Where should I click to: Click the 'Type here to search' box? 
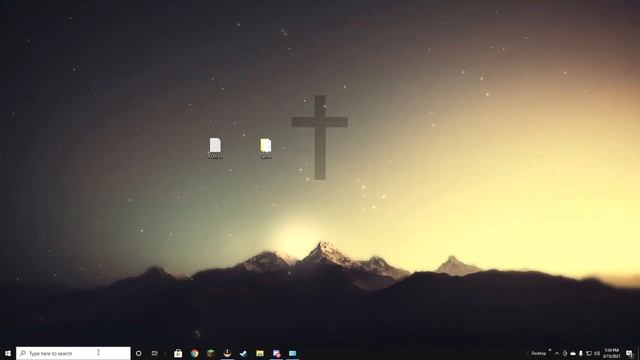(73, 353)
